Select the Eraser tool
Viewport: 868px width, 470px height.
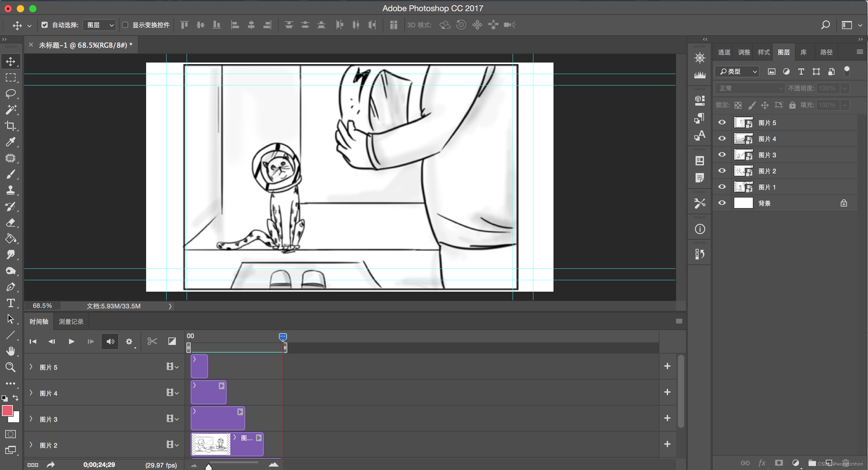coord(11,223)
